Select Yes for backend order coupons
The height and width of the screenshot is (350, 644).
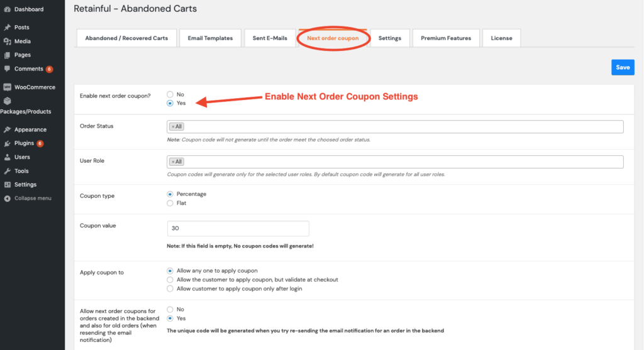tap(170, 319)
